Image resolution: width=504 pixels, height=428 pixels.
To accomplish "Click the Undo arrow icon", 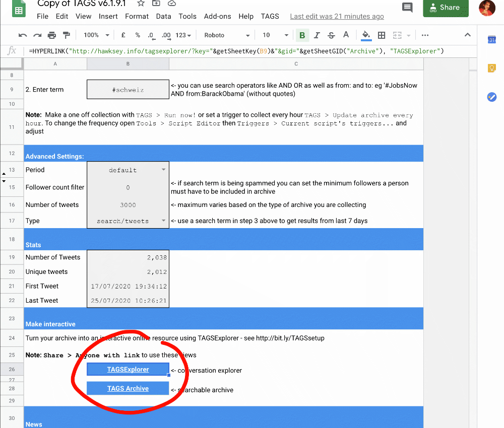I will coord(23,35).
